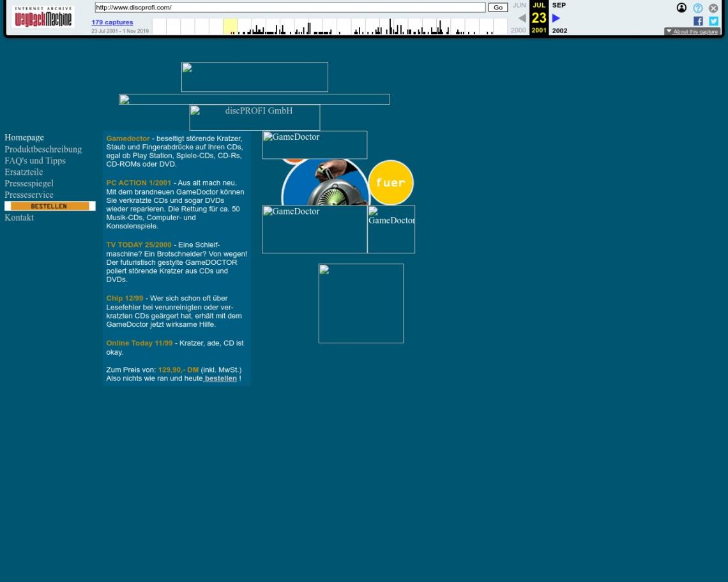Viewport: 728px width, 582px height.
Task: Click the JUL 23 2001 capture date
Action: [538, 18]
